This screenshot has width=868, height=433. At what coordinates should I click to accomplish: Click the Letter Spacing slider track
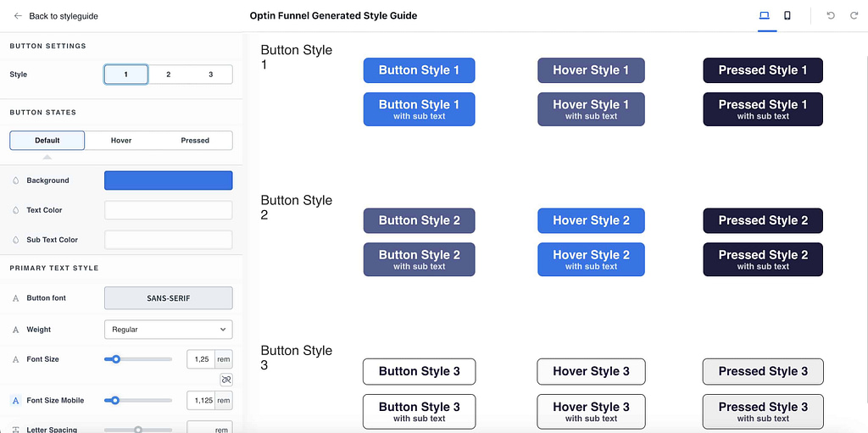138,430
